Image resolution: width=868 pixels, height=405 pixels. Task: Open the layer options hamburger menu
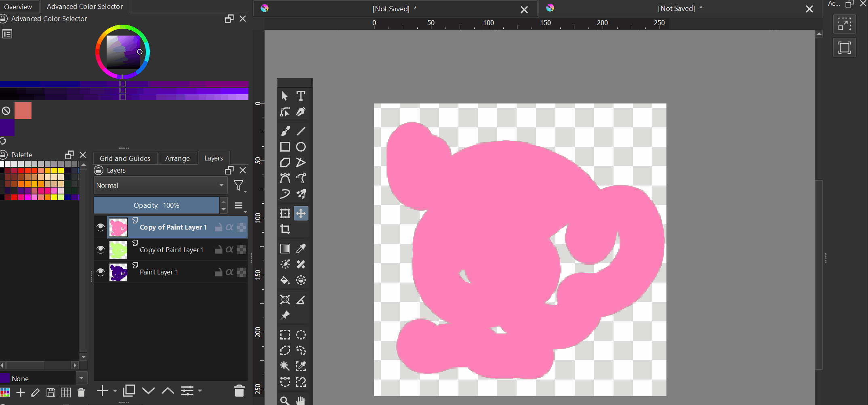click(240, 206)
